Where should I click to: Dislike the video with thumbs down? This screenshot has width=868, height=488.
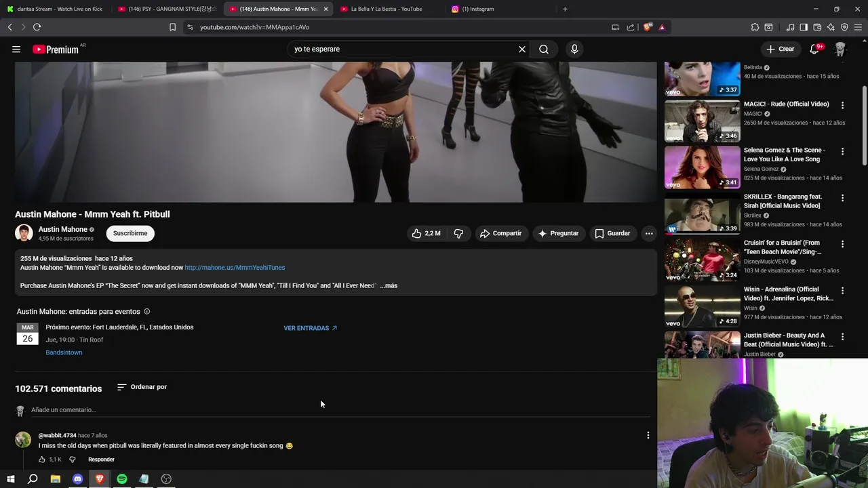click(x=458, y=233)
